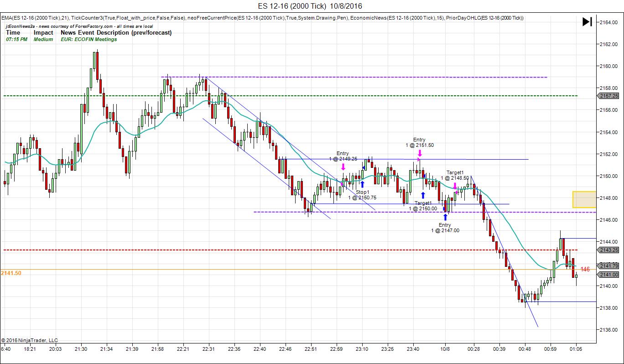Click the 22:59 time axis label
Image resolution: width=624 pixels, height=364 pixels.
pyautogui.click(x=337, y=349)
